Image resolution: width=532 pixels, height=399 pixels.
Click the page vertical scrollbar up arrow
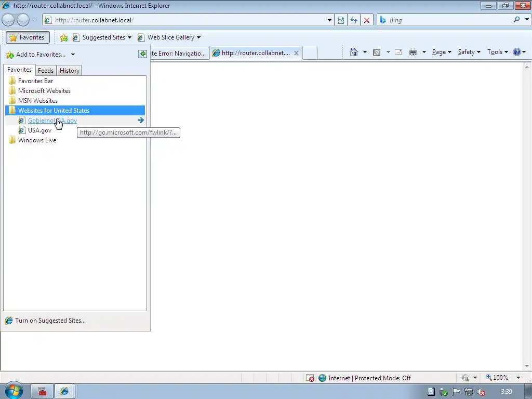pyautogui.click(x=527, y=67)
